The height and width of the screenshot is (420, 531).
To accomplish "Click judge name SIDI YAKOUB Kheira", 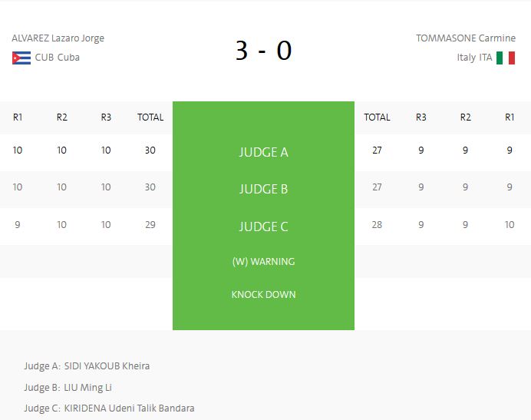I will click(x=107, y=366).
